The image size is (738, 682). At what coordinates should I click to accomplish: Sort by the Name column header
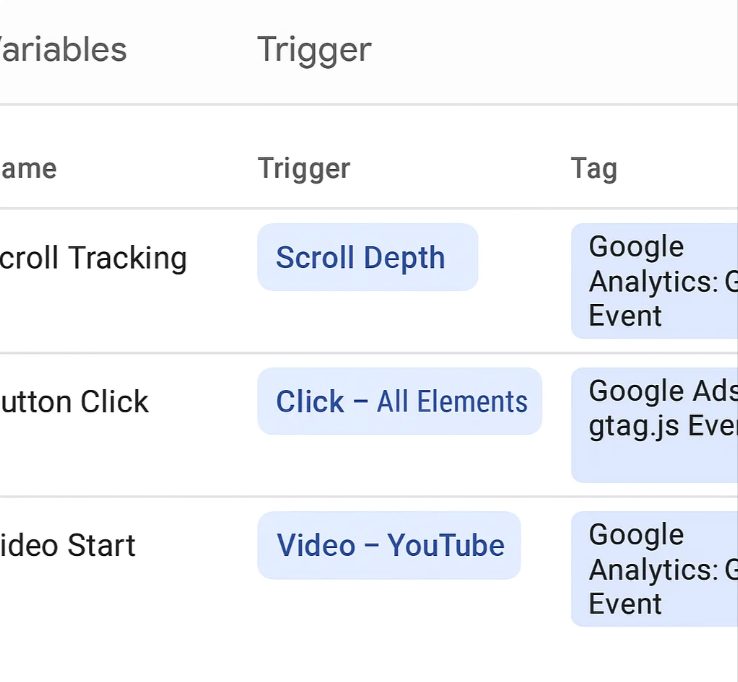coord(28,168)
